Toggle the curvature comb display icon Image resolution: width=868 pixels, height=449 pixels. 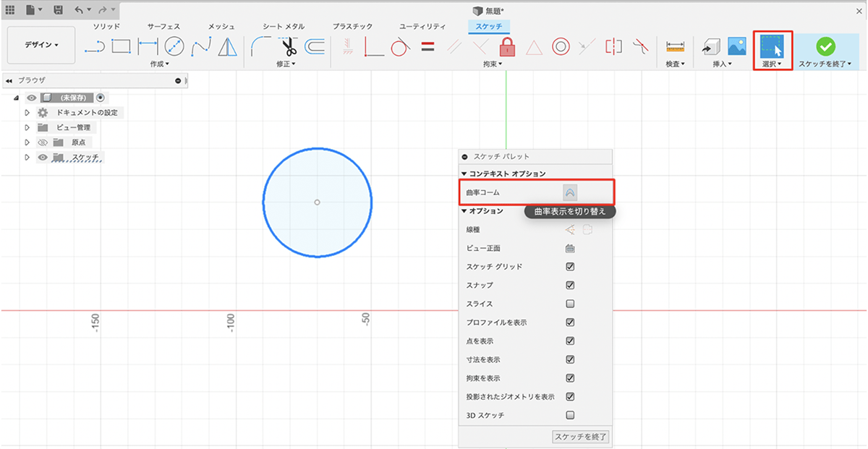pyautogui.click(x=570, y=192)
